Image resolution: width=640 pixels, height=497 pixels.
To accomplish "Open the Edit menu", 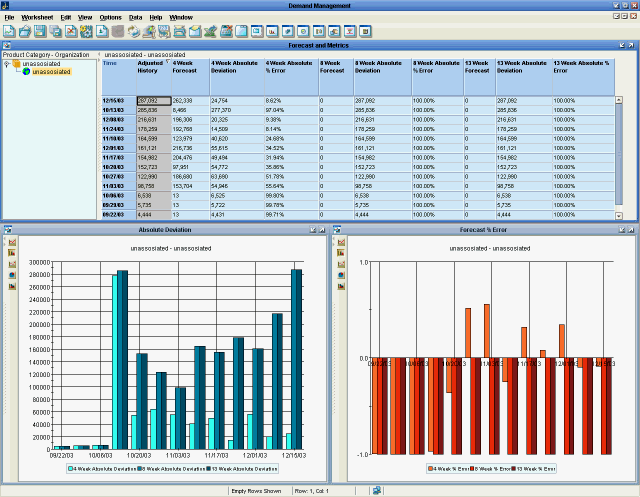I will [x=66, y=18].
